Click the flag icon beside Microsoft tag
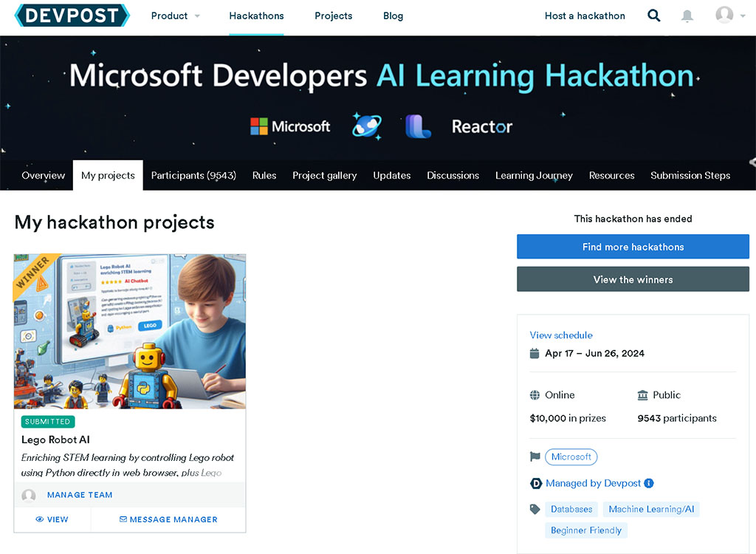Viewport: 756px width, 554px height. coord(535,456)
